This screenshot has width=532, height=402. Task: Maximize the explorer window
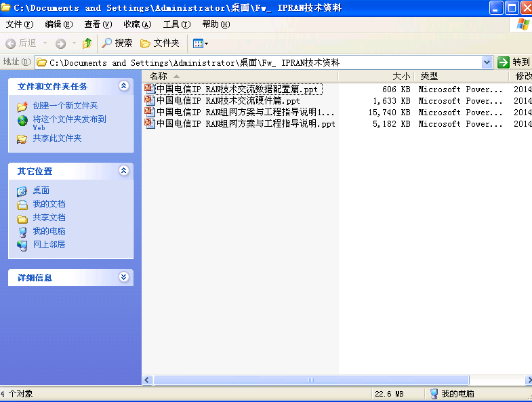512,8
